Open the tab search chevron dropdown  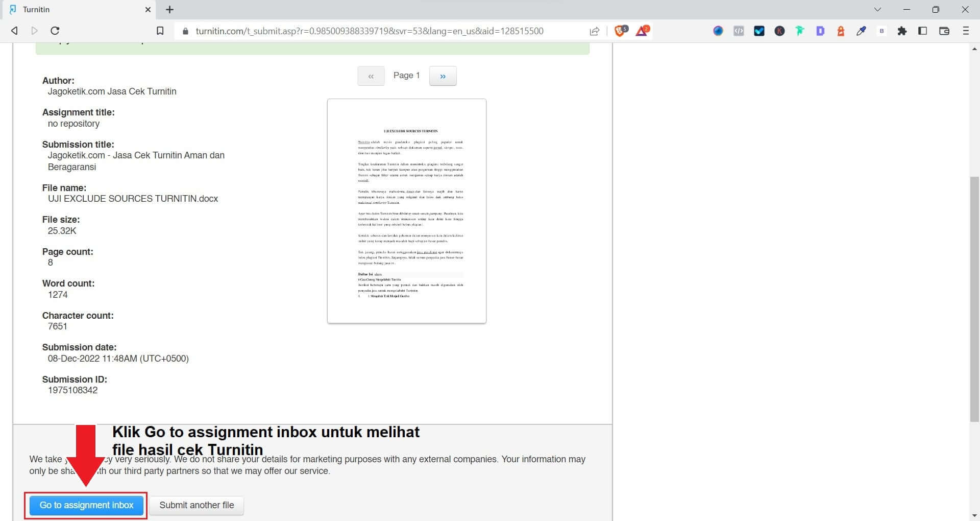[x=877, y=9]
